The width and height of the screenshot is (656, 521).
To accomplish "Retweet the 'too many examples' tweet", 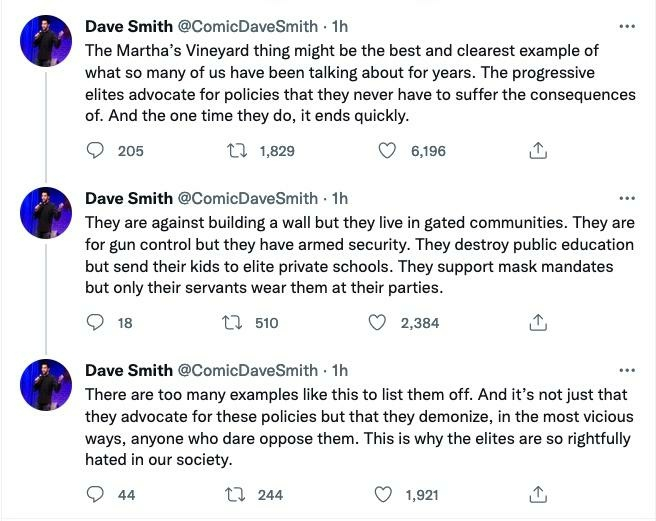I will tap(238, 494).
